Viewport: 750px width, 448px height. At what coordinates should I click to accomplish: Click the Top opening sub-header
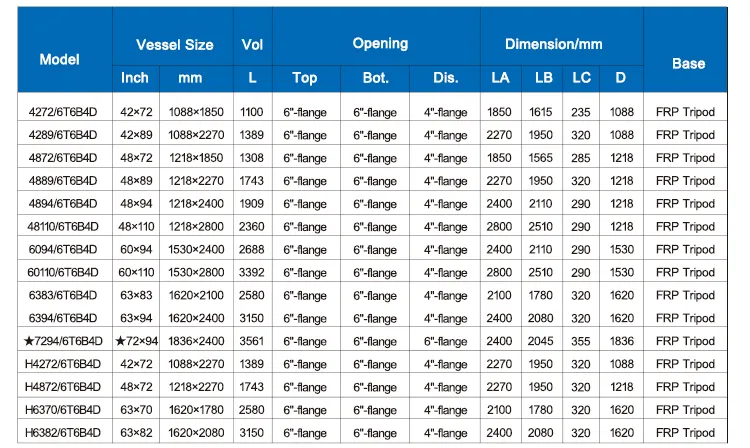305,78
